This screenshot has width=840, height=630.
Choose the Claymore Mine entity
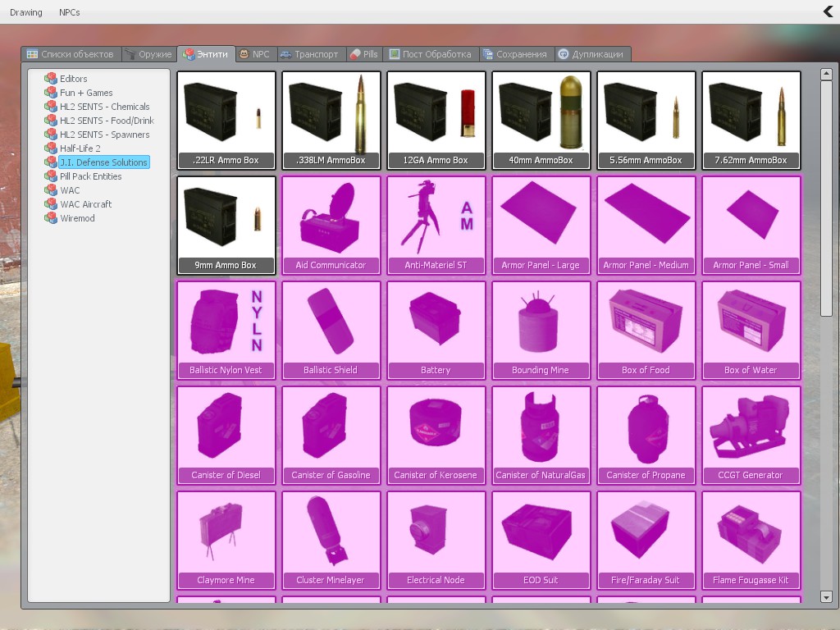226,541
